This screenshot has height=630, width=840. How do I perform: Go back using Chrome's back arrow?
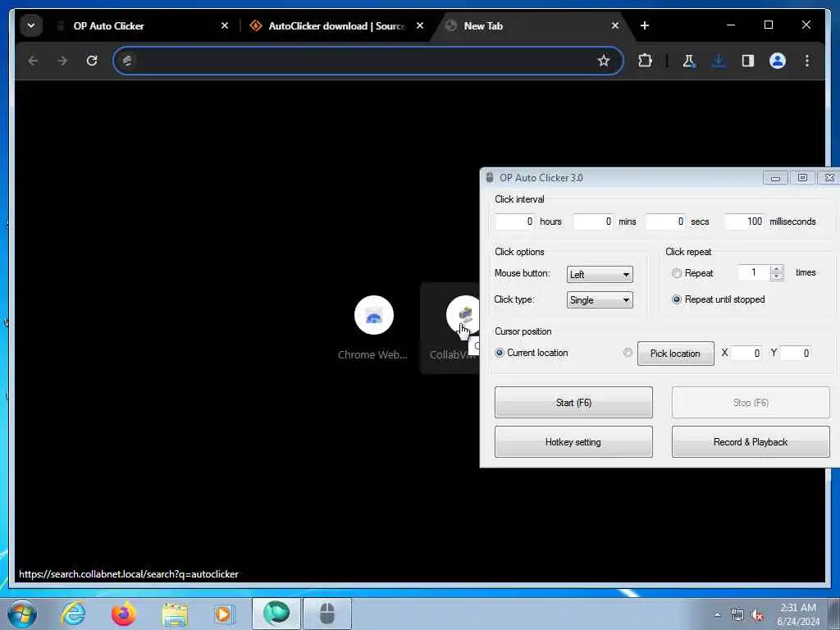coord(33,61)
